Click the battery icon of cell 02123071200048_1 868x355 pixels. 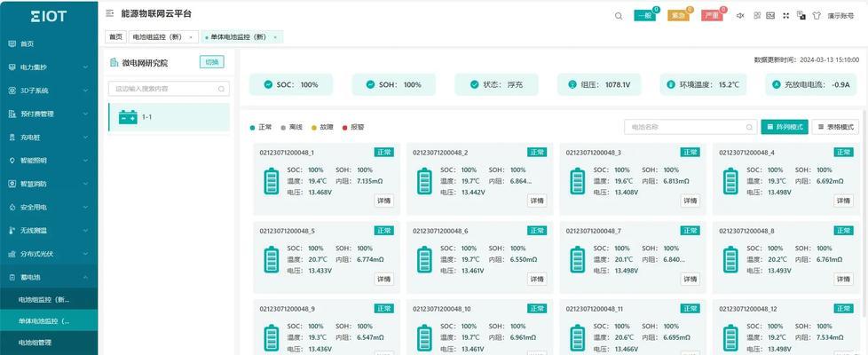(272, 182)
